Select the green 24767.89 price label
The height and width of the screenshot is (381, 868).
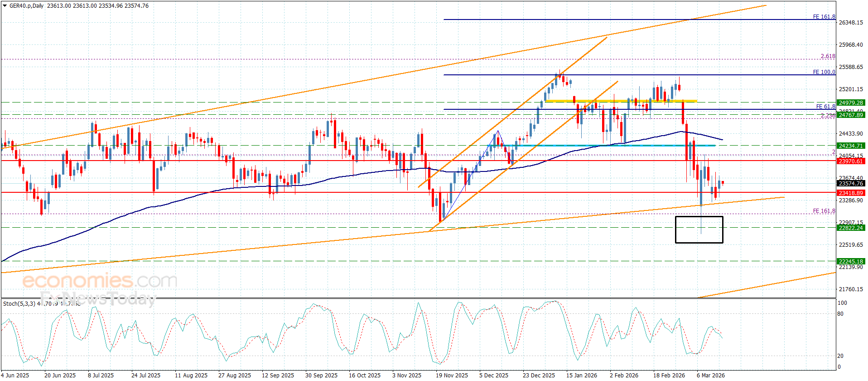pyautogui.click(x=850, y=115)
